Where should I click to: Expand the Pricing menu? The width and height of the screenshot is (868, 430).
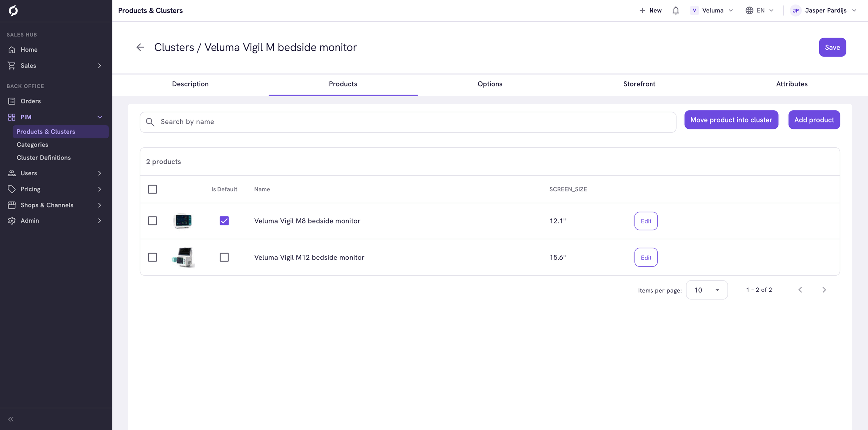click(56, 189)
